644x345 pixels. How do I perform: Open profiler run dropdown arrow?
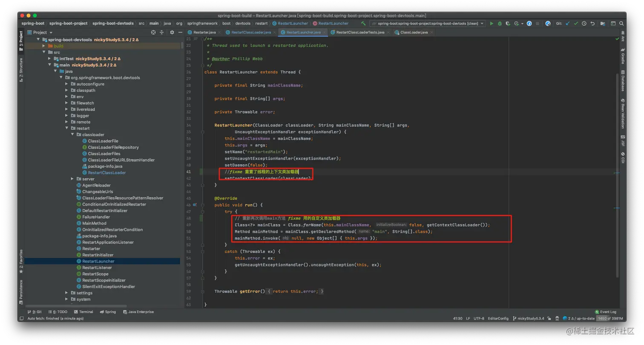(522, 23)
